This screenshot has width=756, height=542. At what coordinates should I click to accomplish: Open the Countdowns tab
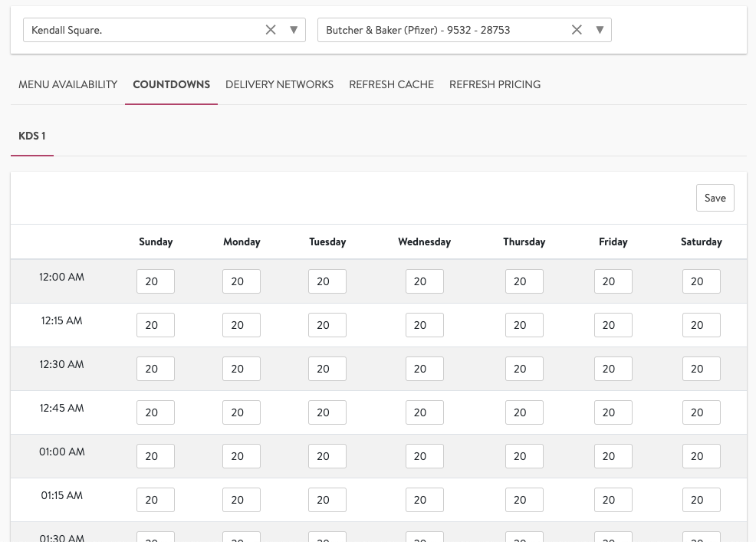coord(171,84)
